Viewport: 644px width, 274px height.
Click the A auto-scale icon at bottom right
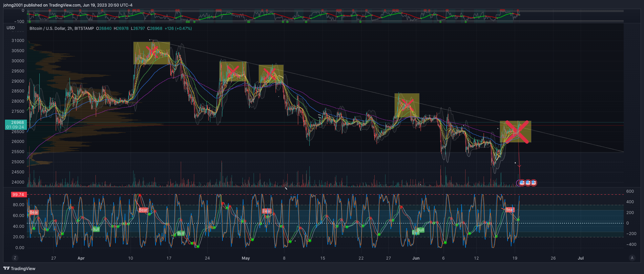click(x=632, y=258)
